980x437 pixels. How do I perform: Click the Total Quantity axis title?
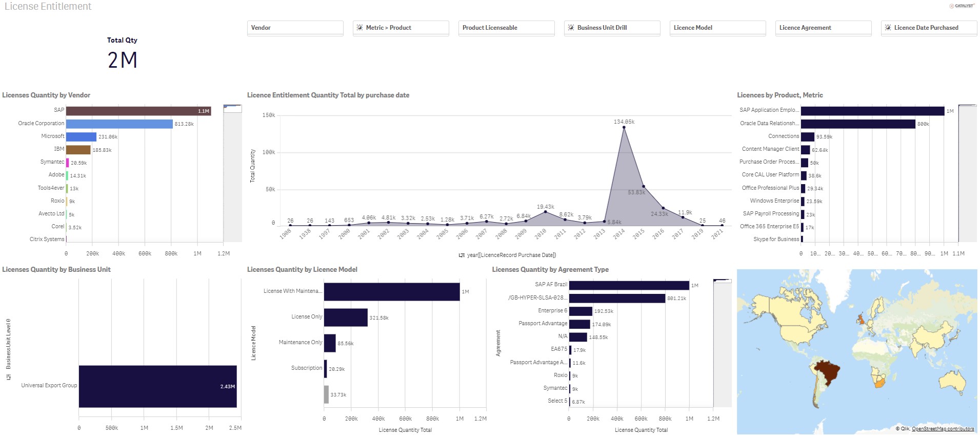[x=252, y=166]
